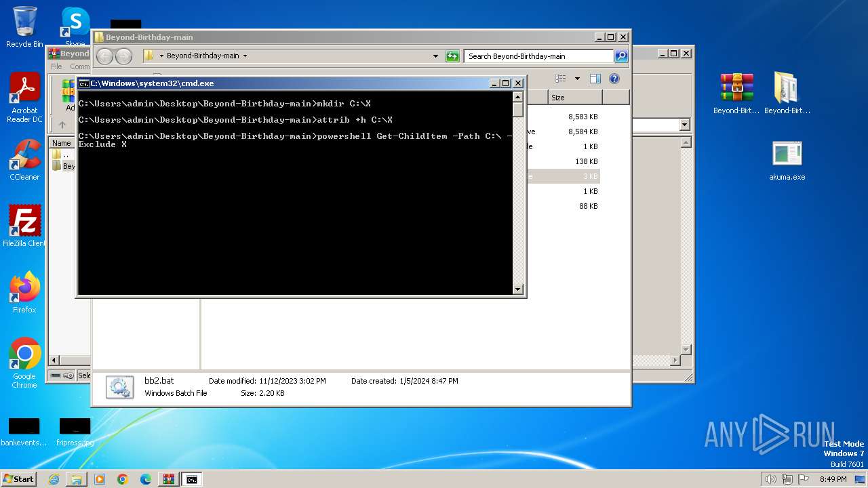Select the file row sized 138 KB
This screenshot has width=868, height=488.
[x=564, y=161]
